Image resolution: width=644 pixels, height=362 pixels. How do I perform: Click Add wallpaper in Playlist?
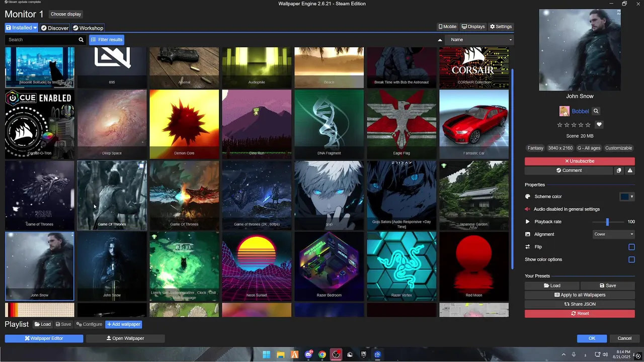(x=123, y=324)
